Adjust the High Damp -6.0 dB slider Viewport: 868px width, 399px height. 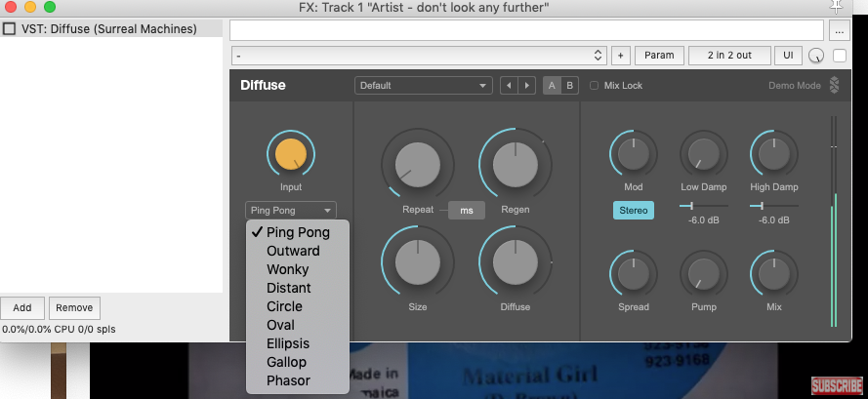point(774,206)
